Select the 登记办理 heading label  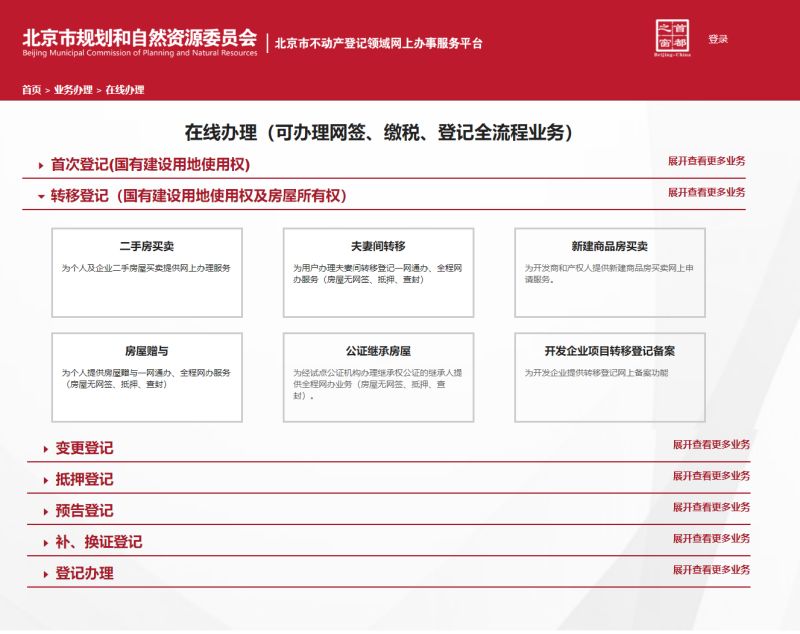pyautogui.click(x=84, y=573)
